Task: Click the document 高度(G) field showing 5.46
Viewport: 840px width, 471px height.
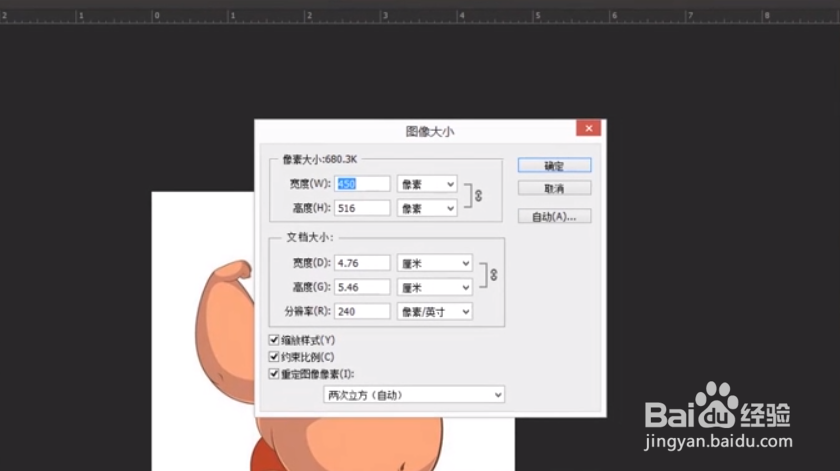Action: coord(362,287)
